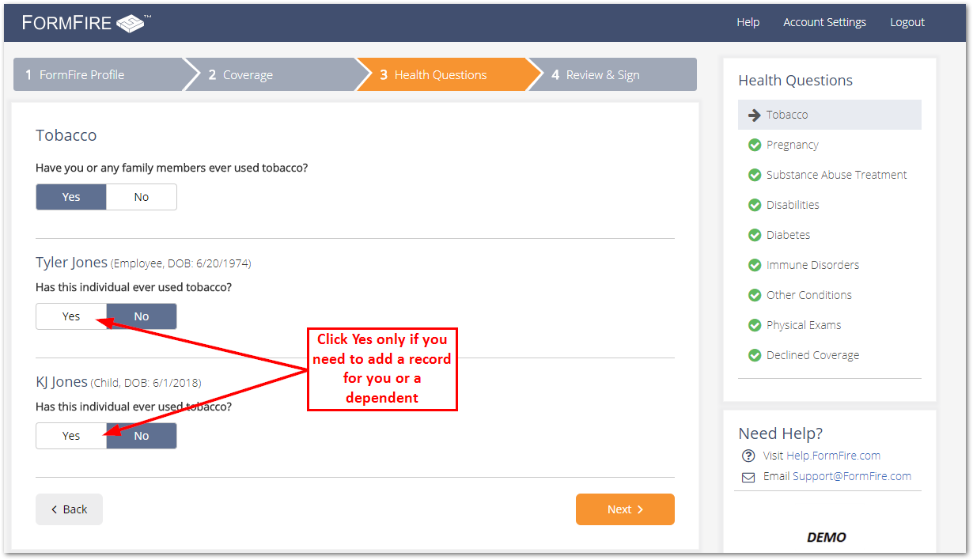Click green checkmark beside Disabilities

click(x=754, y=205)
